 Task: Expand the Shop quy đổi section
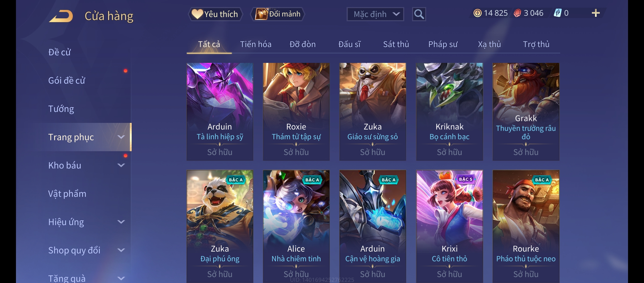pos(121,250)
